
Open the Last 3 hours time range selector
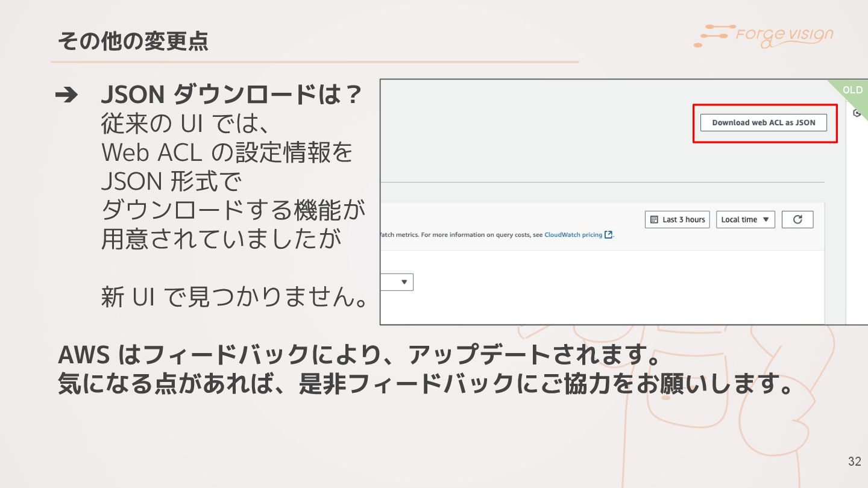coord(678,219)
